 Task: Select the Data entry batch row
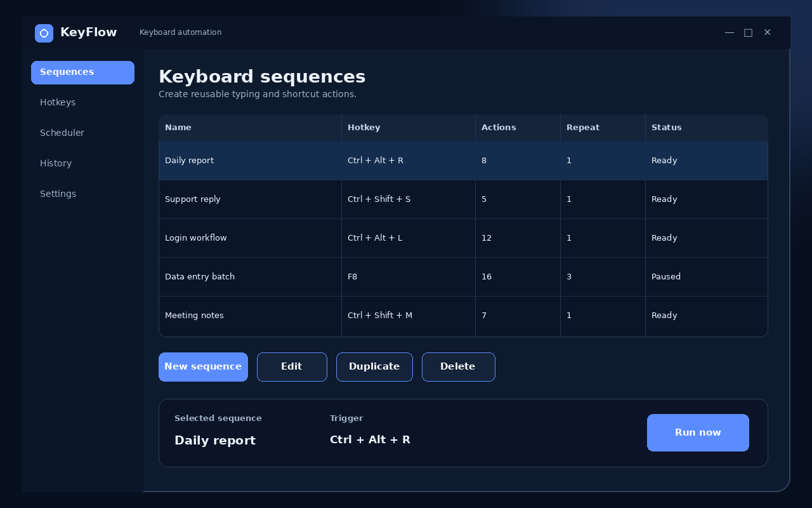point(463,277)
